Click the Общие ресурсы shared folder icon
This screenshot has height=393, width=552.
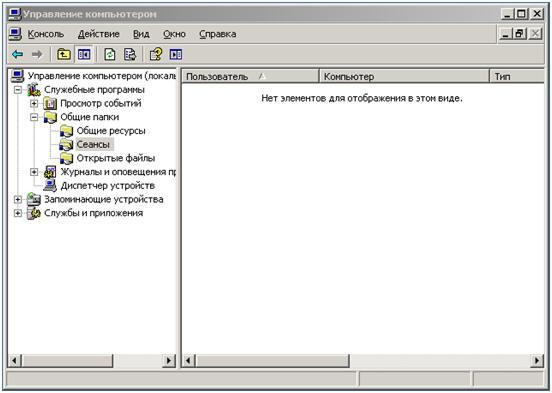tap(66, 131)
